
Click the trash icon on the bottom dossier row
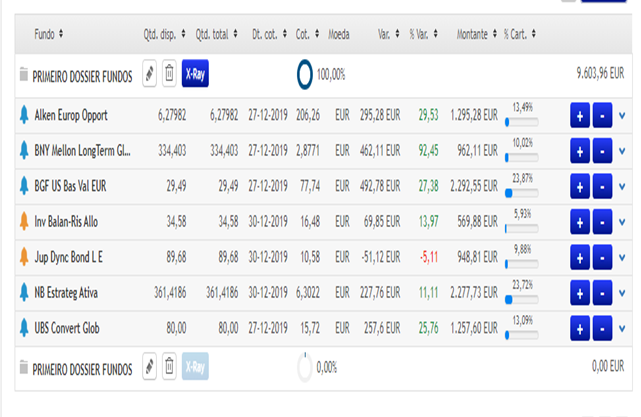coord(170,368)
